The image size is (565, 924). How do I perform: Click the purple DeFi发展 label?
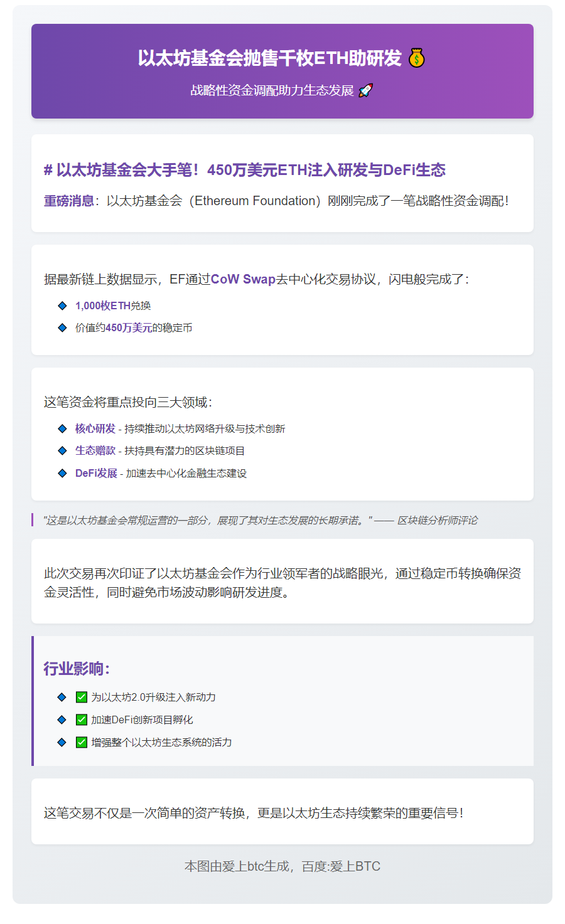(x=96, y=473)
